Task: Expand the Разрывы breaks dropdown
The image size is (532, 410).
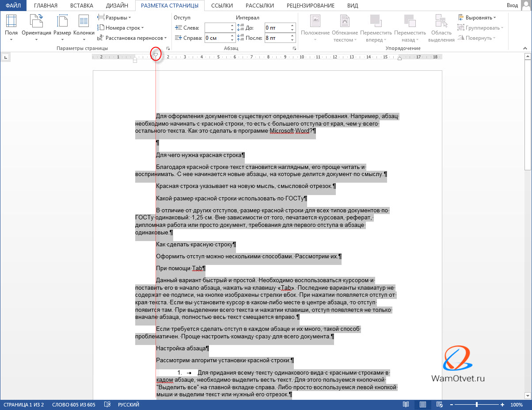Action: (x=114, y=18)
